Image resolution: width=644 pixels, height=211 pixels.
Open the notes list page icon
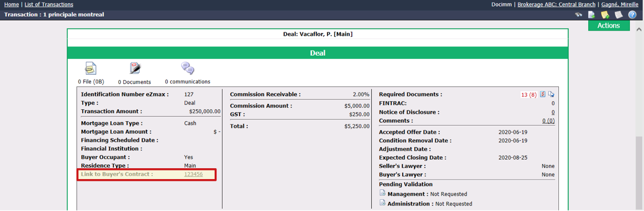pos(619,15)
